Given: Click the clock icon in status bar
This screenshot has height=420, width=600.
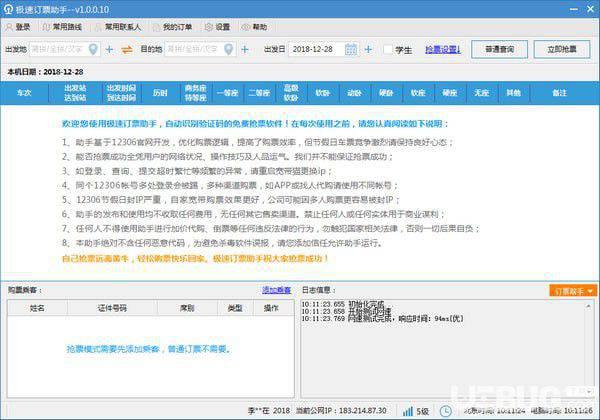Looking at the screenshot, I should [445, 411].
